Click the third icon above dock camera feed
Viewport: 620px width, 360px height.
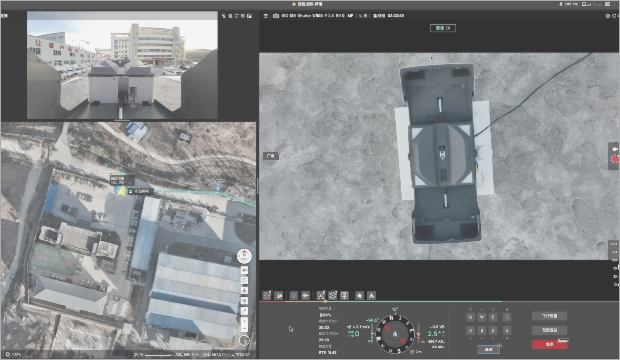tap(236, 16)
